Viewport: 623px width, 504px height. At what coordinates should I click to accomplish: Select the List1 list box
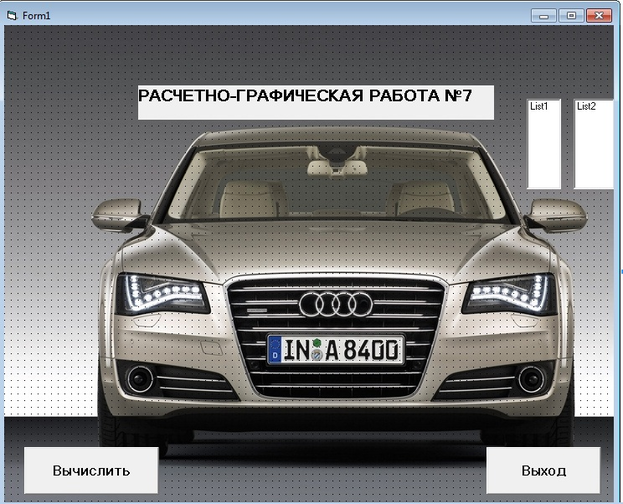(x=544, y=144)
